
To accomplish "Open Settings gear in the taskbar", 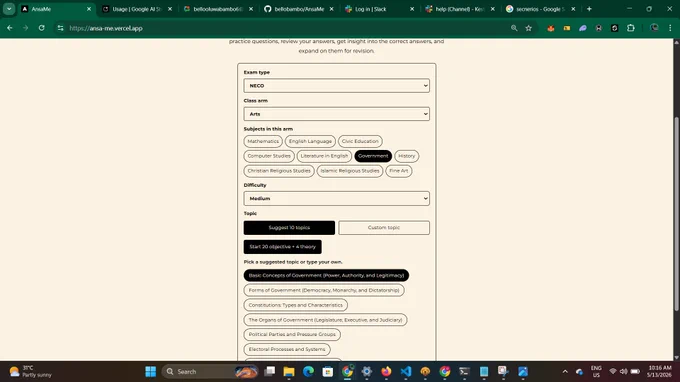I will 367,372.
